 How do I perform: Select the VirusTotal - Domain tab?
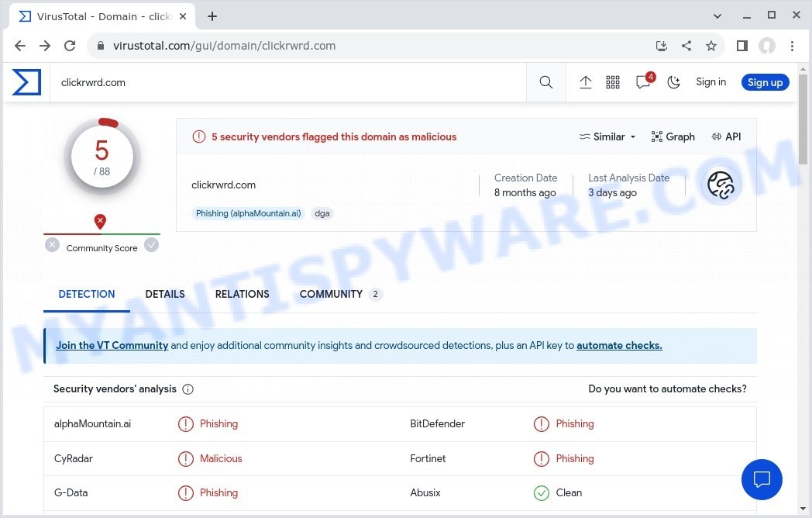102,16
